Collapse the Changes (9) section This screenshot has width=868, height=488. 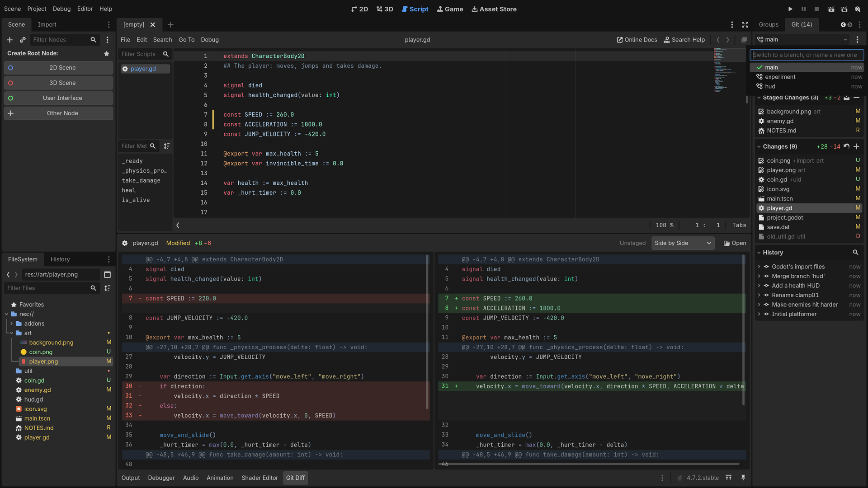[x=759, y=146]
